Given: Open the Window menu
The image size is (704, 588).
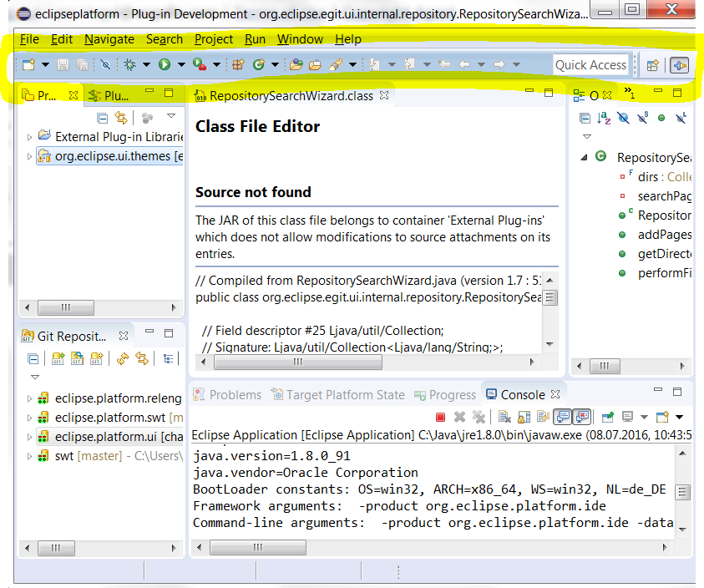Looking at the screenshot, I should [x=300, y=39].
